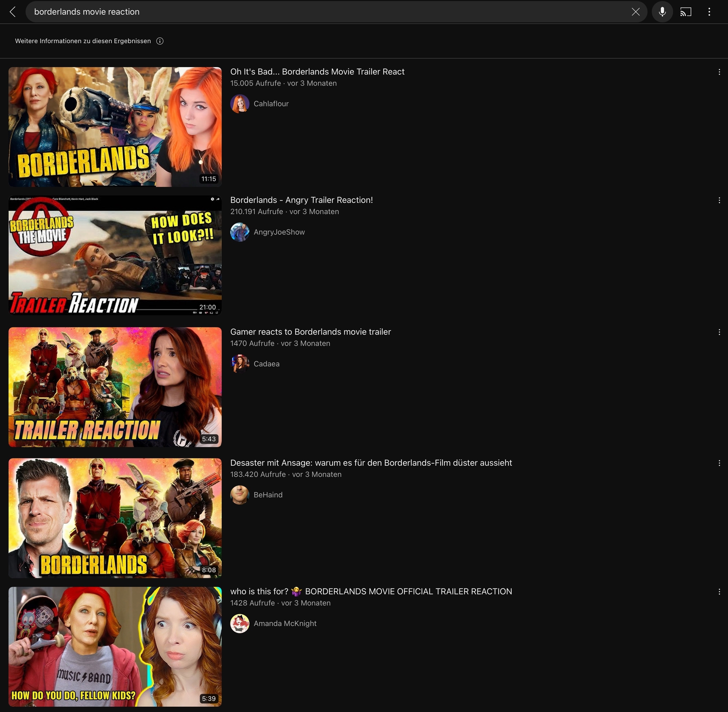The height and width of the screenshot is (712, 728).
Task: Play the Angry Trailer Reaction thumbnail
Action: [115, 255]
